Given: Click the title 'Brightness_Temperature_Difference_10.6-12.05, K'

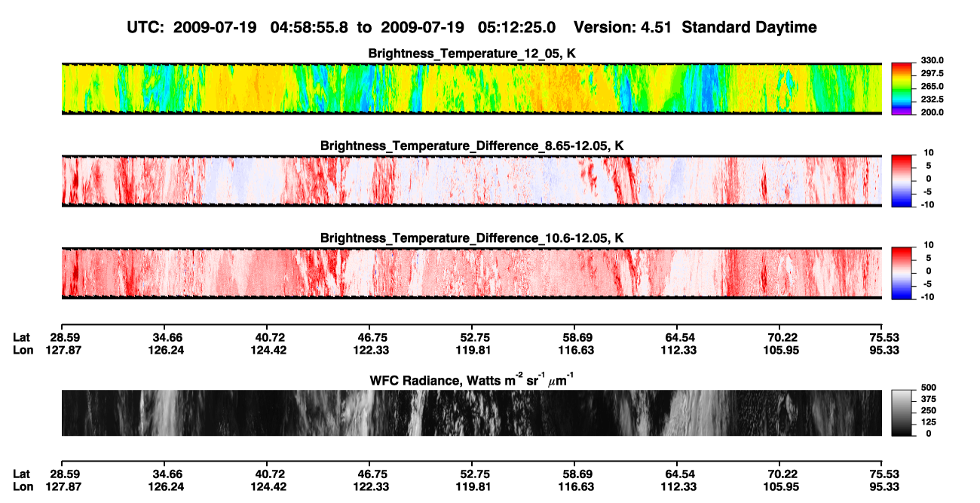Looking at the screenshot, I should 472,238.
